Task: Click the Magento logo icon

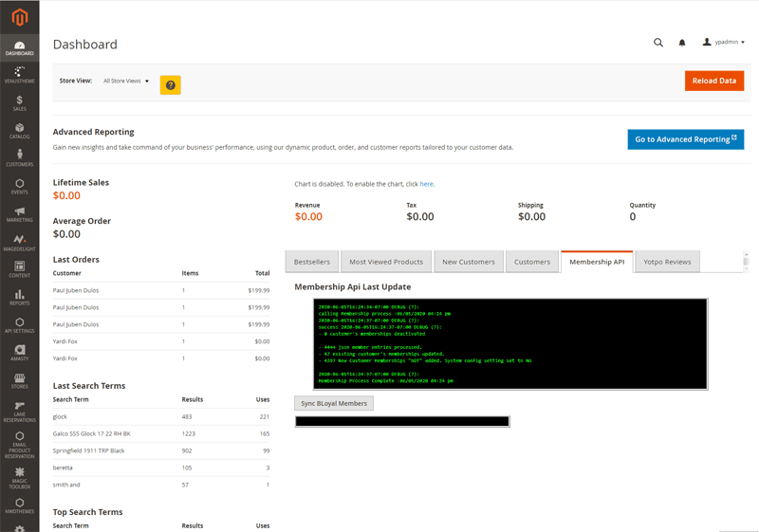Action: 19,17
